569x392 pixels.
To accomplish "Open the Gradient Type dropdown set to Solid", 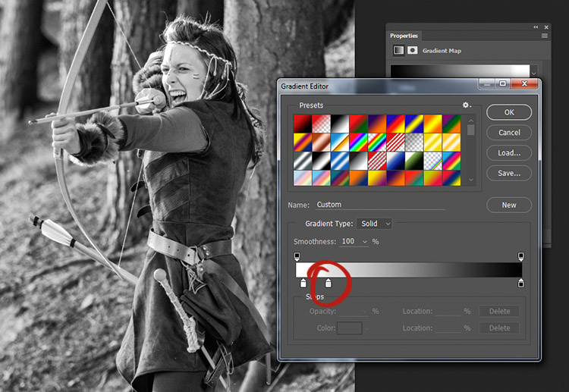I will (x=375, y=224).
